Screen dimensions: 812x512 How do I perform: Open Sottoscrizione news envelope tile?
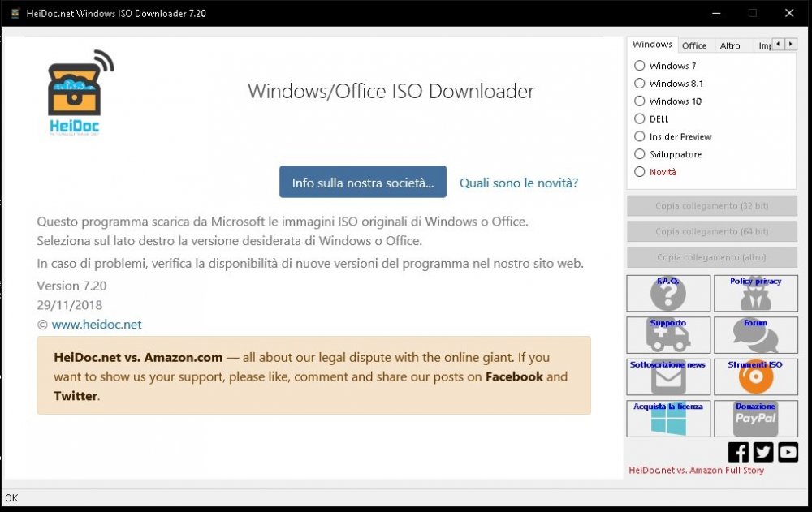pos(668,376)
